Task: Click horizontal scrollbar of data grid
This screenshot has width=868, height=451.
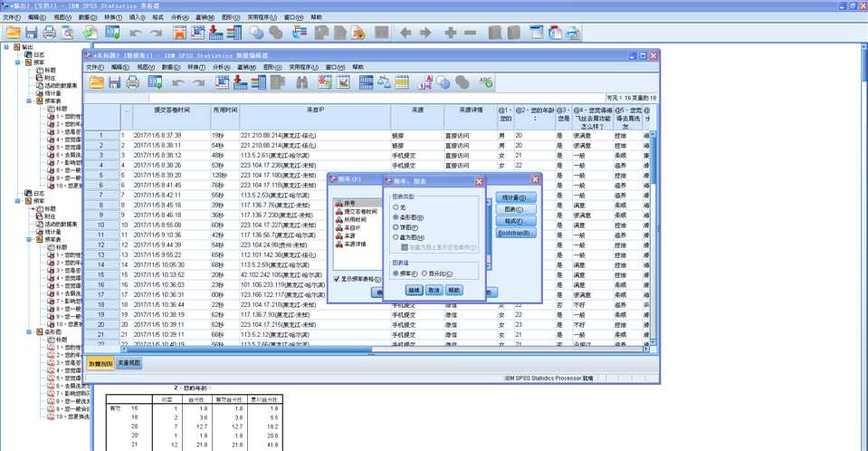Action: [384, 349]
